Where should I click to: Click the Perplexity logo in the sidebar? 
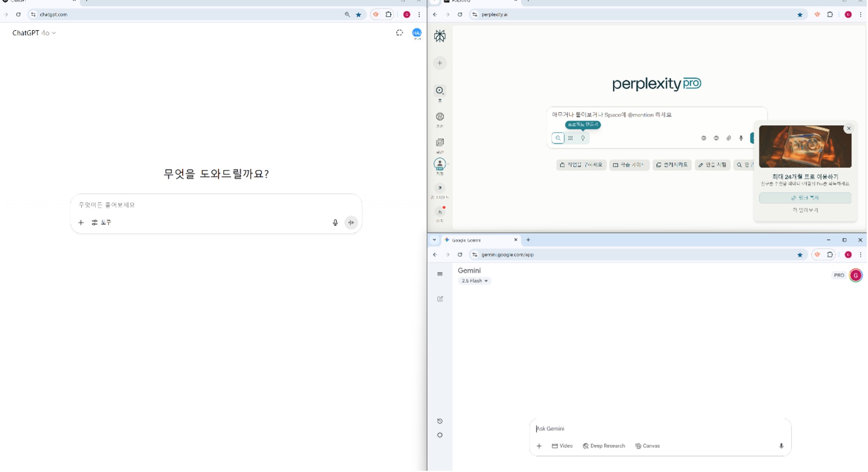pyautogui.click(x=440, y=36)
